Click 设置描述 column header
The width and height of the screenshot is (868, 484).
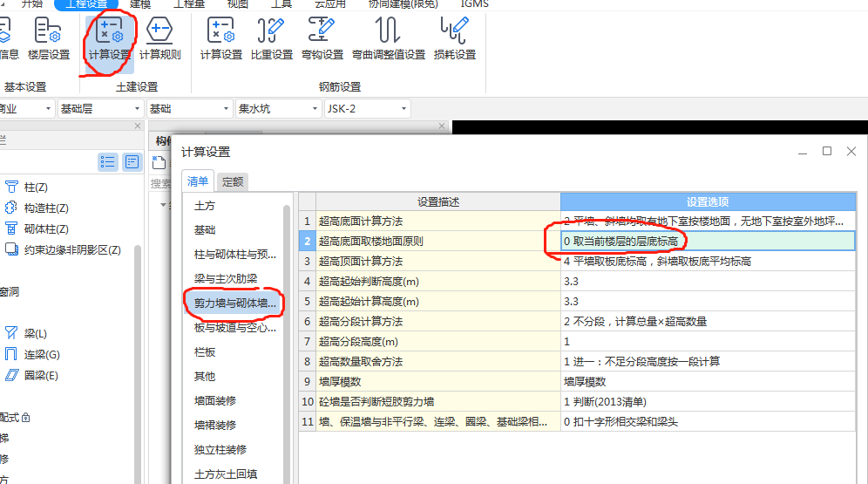click(437, 202)
